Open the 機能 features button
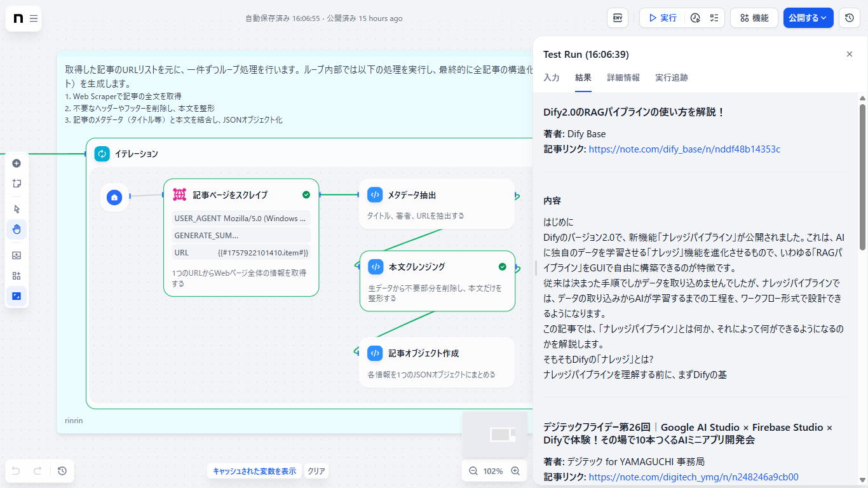This screenshot has height=488, width=868. point(754,18)
